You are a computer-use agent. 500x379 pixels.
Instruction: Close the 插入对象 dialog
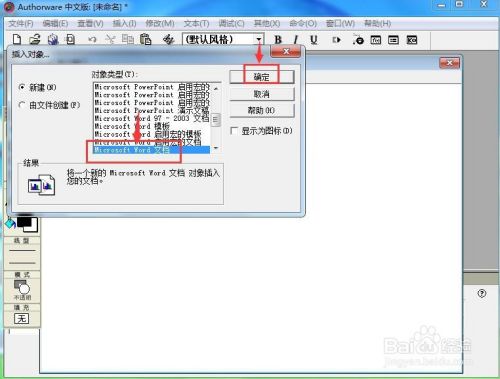pos(286,51)
